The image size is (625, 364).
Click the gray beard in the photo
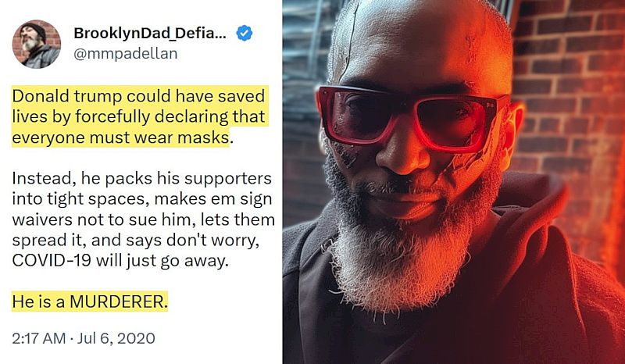[395, 255]
